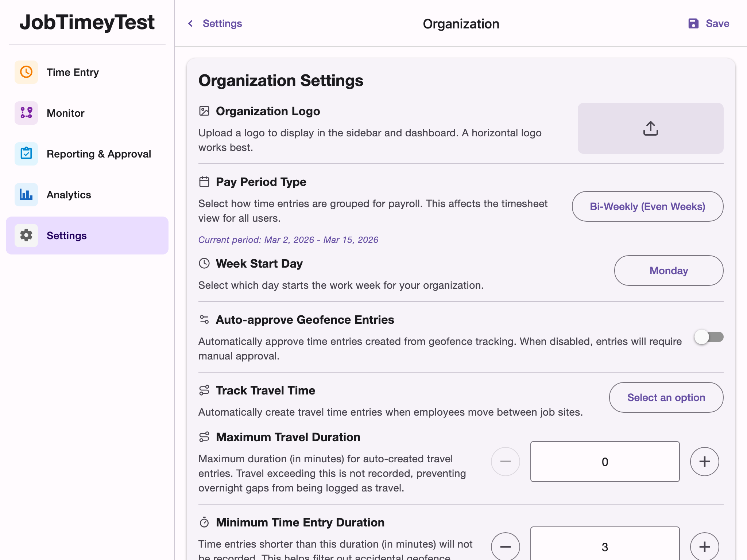Open the Track Travel Time option selector
Screen dimensions: 747x560
click(x=666, y=397)
